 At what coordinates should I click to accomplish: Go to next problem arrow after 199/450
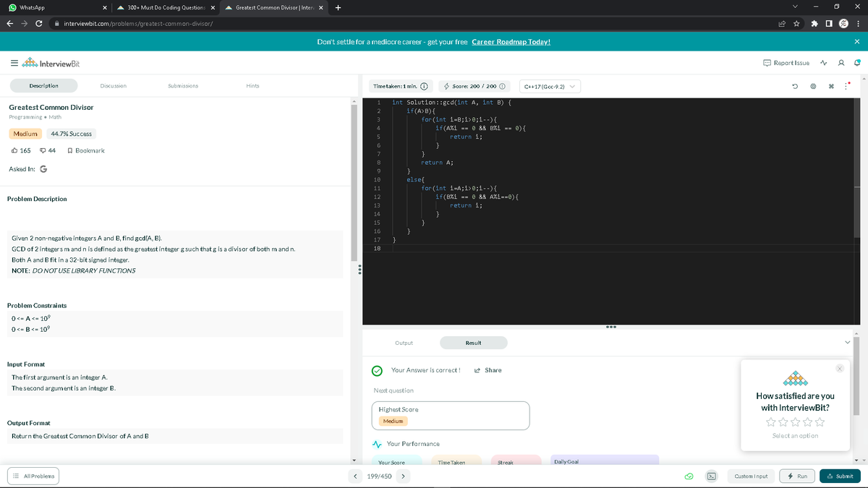[x=403, y=476]
